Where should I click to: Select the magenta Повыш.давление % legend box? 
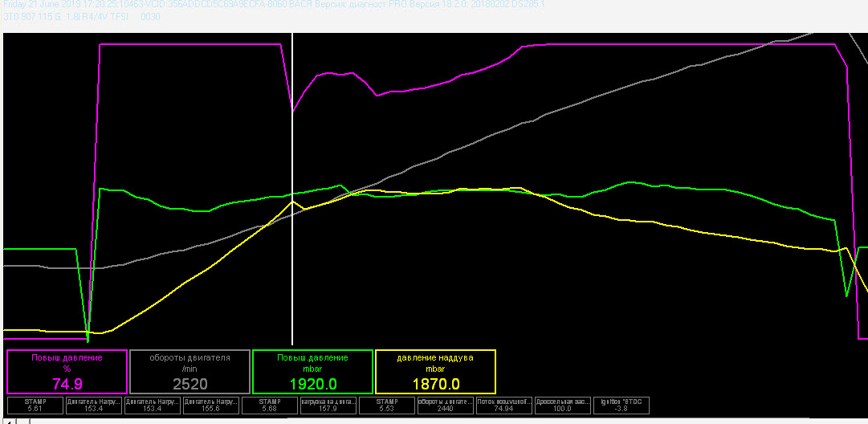pos(67,372)
